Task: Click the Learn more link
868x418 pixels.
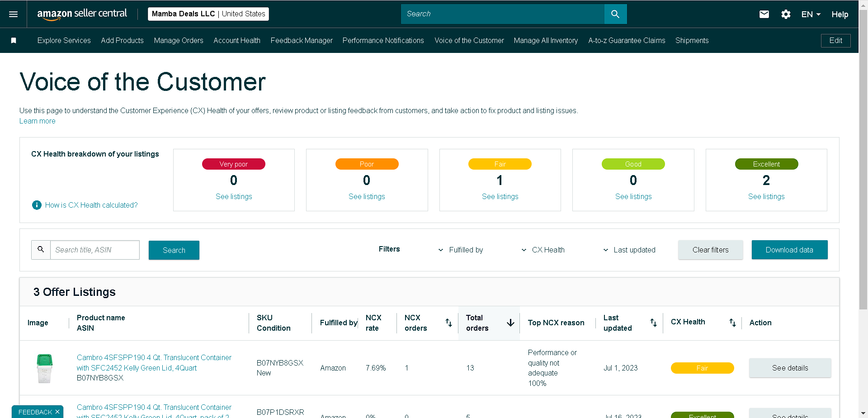Action: [38, 121]
